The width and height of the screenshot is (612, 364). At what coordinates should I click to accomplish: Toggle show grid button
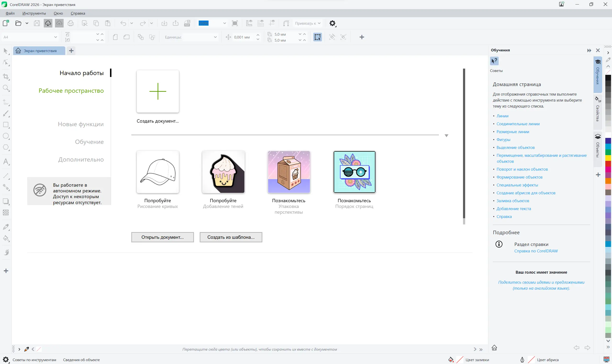[x=261, y=23]
